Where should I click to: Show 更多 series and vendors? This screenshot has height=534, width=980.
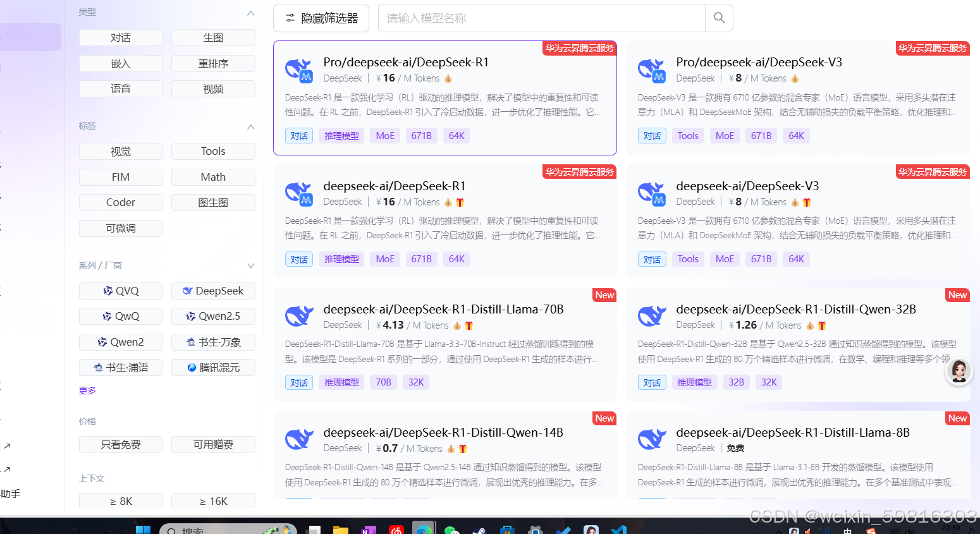[x=87, y=391]
